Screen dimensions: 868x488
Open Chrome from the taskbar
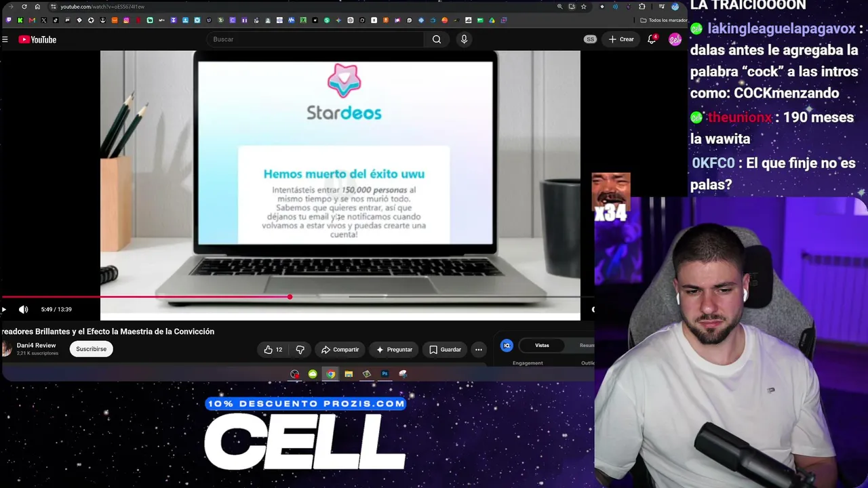click(330, 374)
